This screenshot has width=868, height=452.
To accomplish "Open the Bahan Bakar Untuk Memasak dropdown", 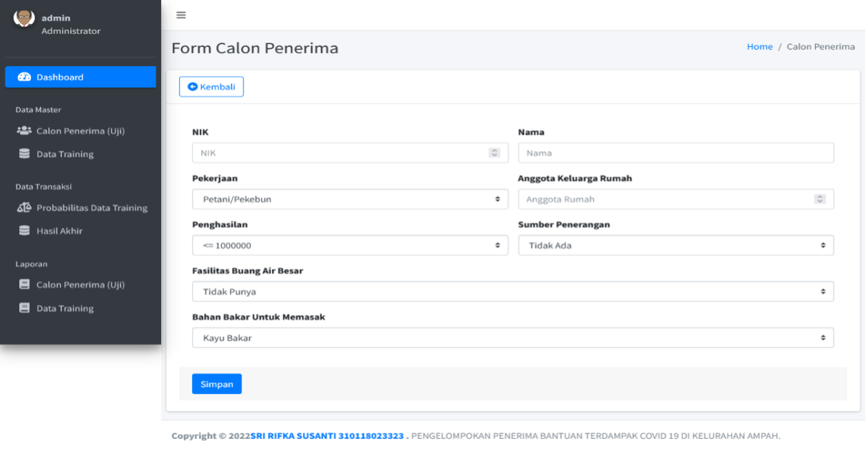I will 513,338.
